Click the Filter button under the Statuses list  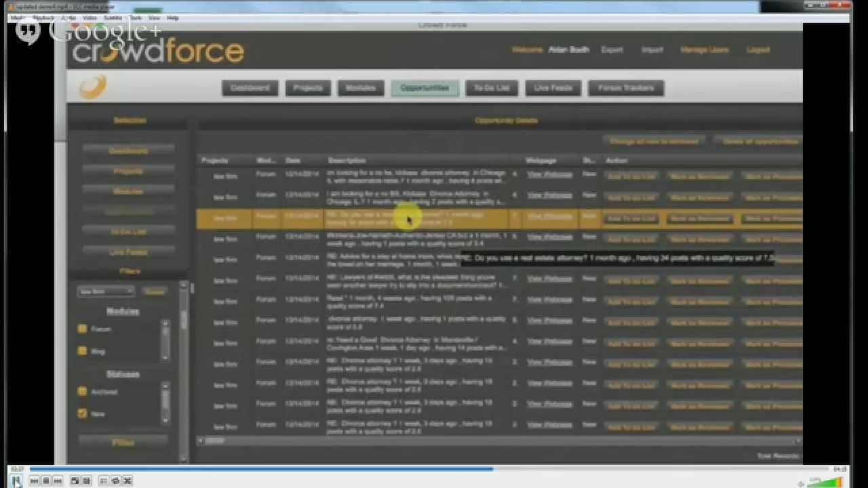[123, 442]
